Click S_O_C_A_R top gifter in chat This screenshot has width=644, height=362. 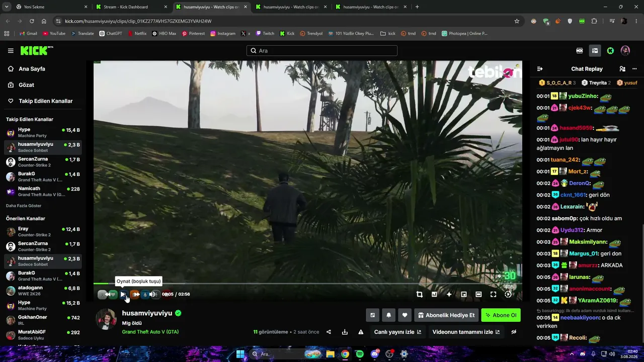coord(557,83)
